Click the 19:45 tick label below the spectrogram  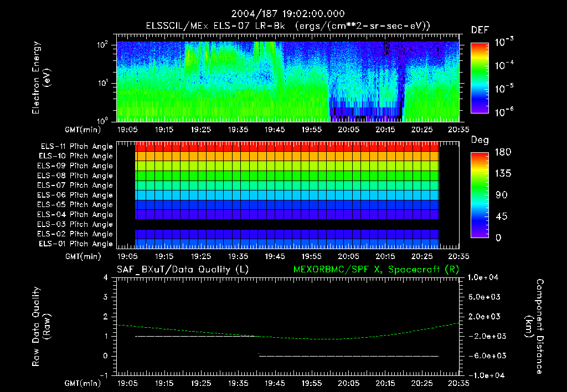tap(275, 130)
